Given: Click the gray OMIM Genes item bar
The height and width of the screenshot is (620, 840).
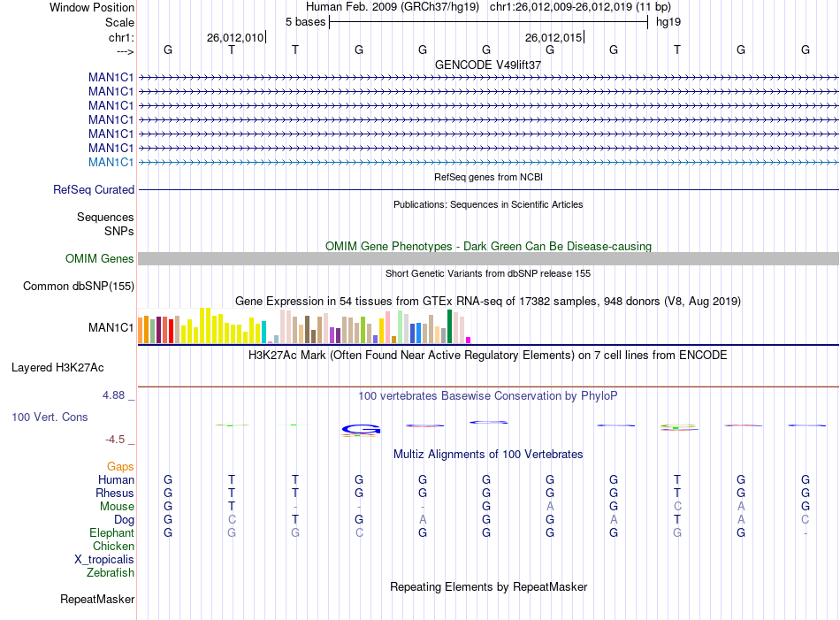Looking at the screenshot, I should click(x=488, y=259).
